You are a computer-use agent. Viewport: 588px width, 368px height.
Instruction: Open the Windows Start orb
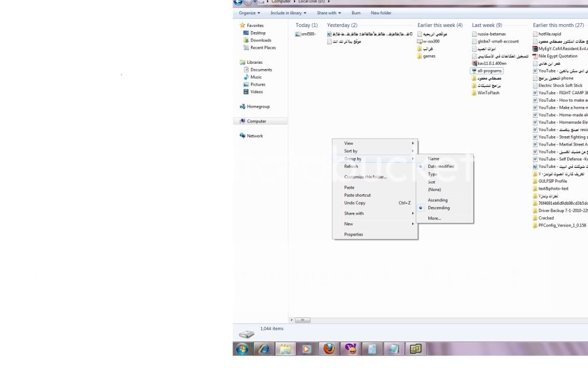point(242,349)
